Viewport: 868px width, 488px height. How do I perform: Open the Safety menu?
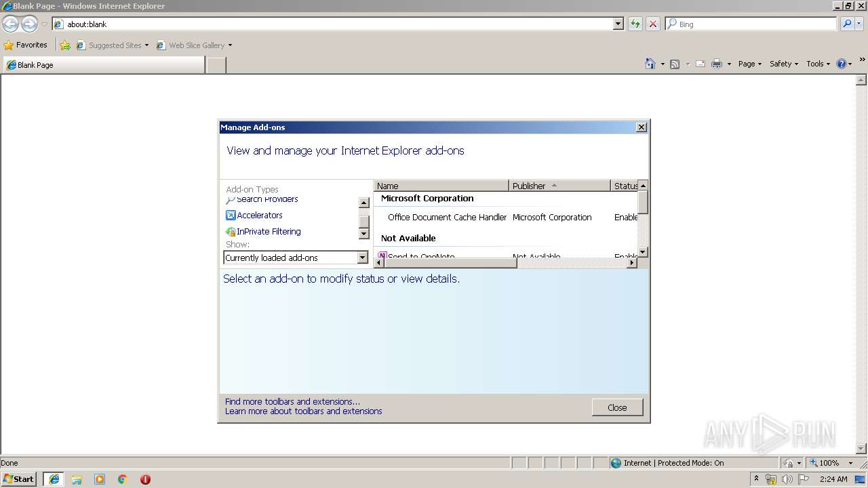point(784,64)
